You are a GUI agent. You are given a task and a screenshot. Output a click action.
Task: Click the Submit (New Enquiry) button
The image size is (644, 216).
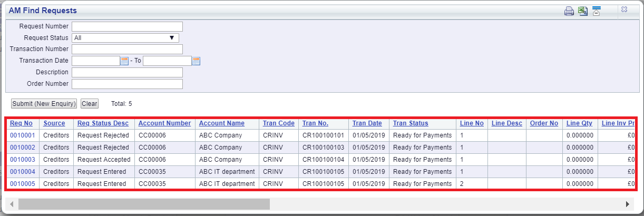point(44,104)
